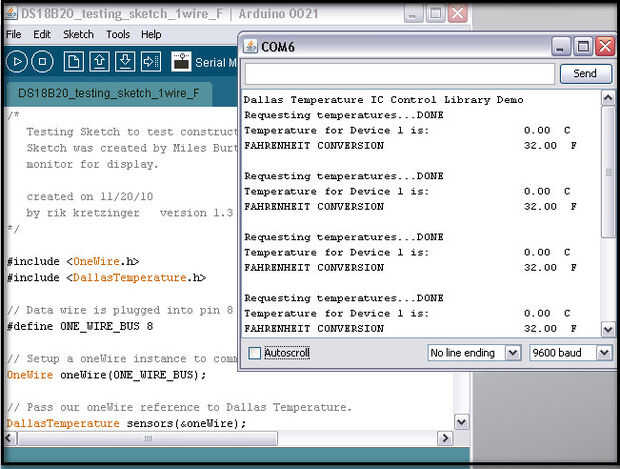Minimize the COM6 window
Screen dimensions: 620x469
(x=560, y=47)
